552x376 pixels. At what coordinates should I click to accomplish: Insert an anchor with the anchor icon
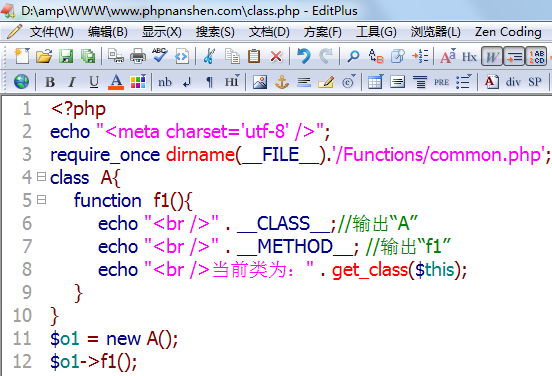coord(282,82)
